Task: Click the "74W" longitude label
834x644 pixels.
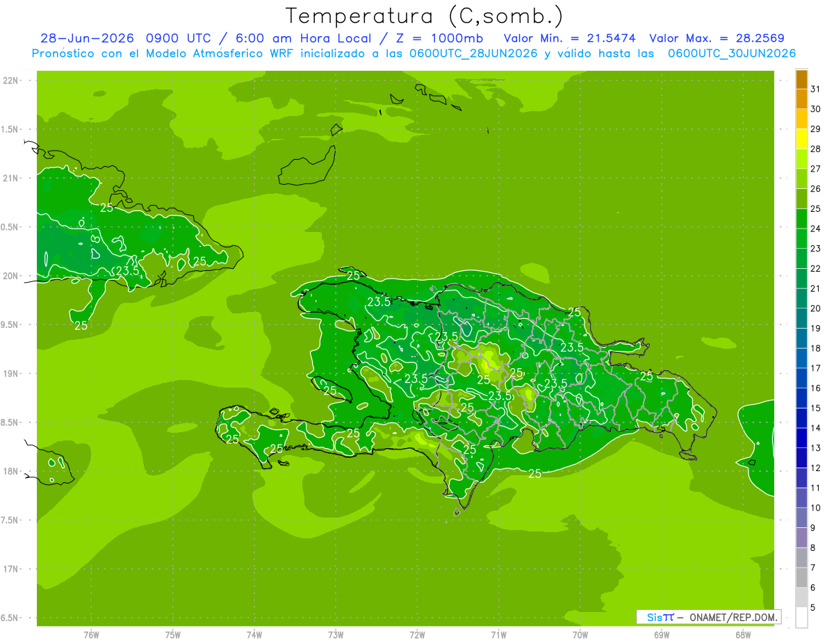Action: pos(254,635)
